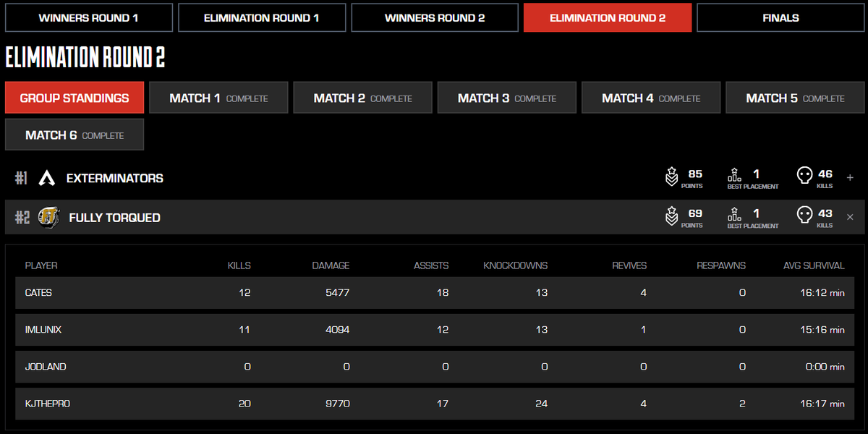Image resolution: width=868 pixels, height=434 pixels.
Task: Select player CATES
Action: click(x=38, y=293)
